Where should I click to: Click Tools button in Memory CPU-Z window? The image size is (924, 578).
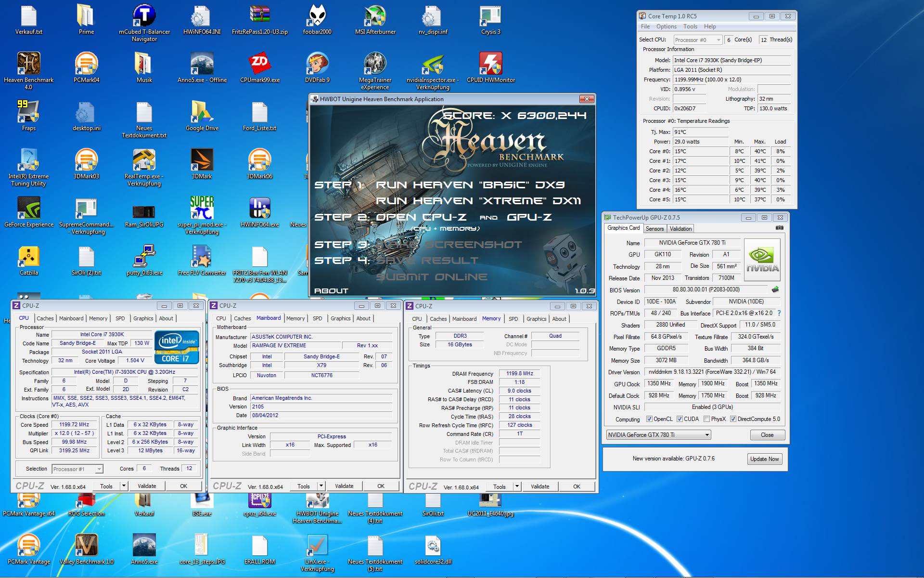(500, 486)
